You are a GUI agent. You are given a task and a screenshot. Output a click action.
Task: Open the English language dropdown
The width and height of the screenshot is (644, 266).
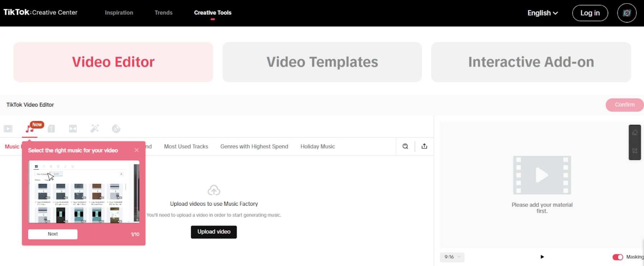click(542, 13)
